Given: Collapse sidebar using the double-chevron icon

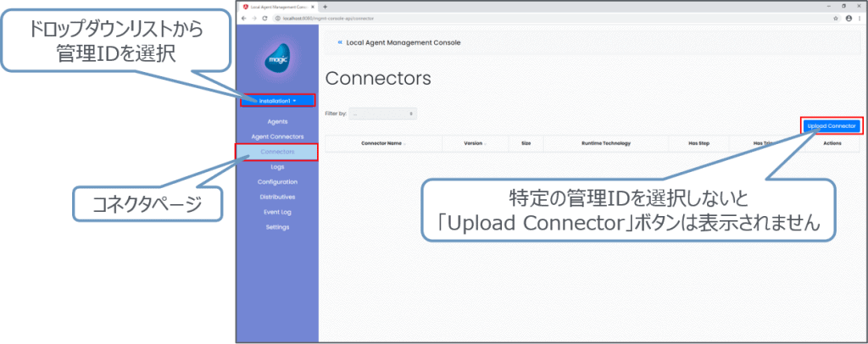Looking at the screenshot, I should pyautogui.click(x=340, y=42).
